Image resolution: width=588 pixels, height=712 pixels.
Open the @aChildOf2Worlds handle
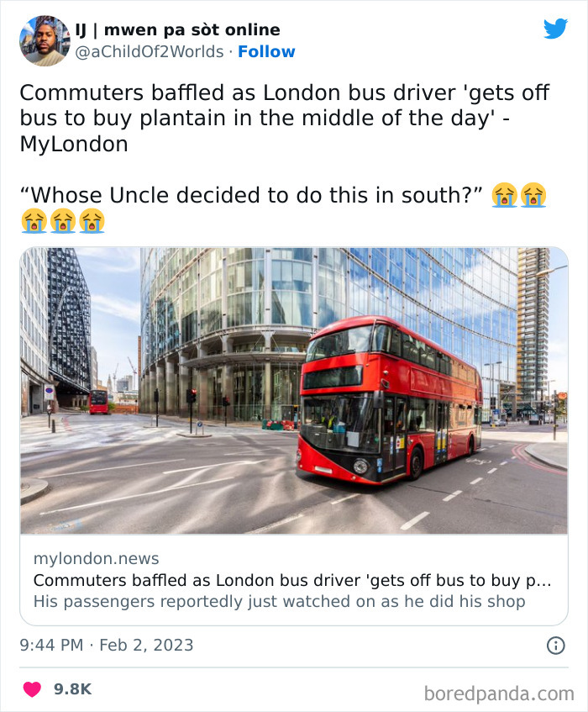point(147,51)
